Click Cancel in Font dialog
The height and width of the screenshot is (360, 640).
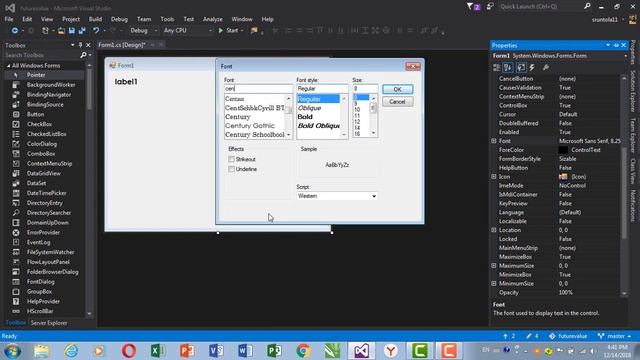coord(398,102)
